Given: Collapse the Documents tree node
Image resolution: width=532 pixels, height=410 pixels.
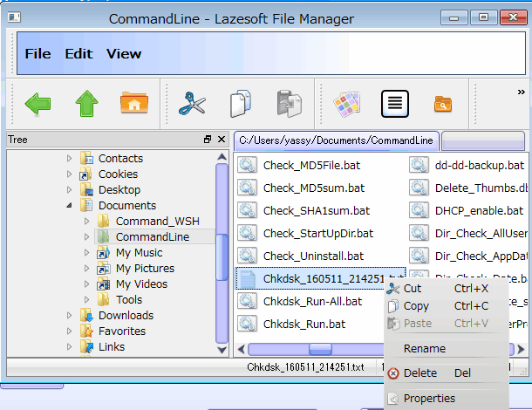Looking at the screenshot, I should [x=69, y=205].
